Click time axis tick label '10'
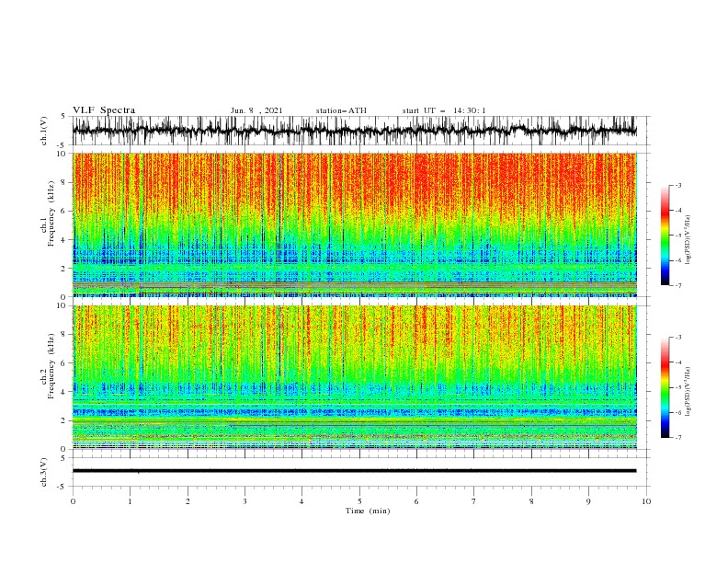Viewport: 728px width, 563px height. point(646,501)
